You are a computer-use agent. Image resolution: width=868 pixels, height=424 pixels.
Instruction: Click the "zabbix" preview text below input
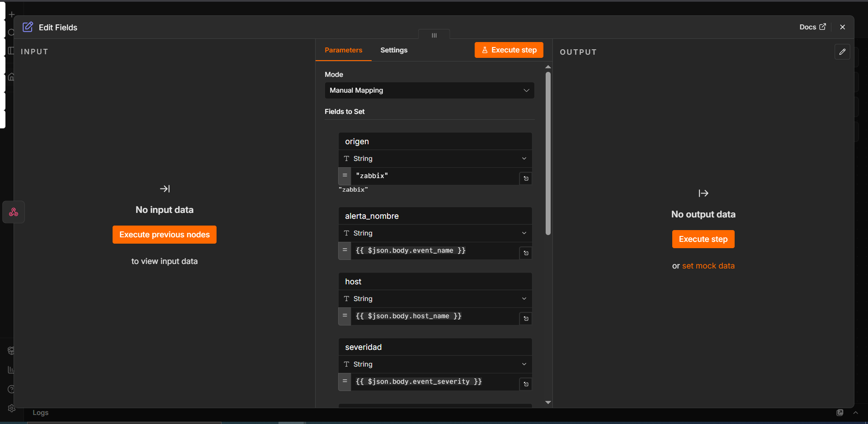pos(354,189)
